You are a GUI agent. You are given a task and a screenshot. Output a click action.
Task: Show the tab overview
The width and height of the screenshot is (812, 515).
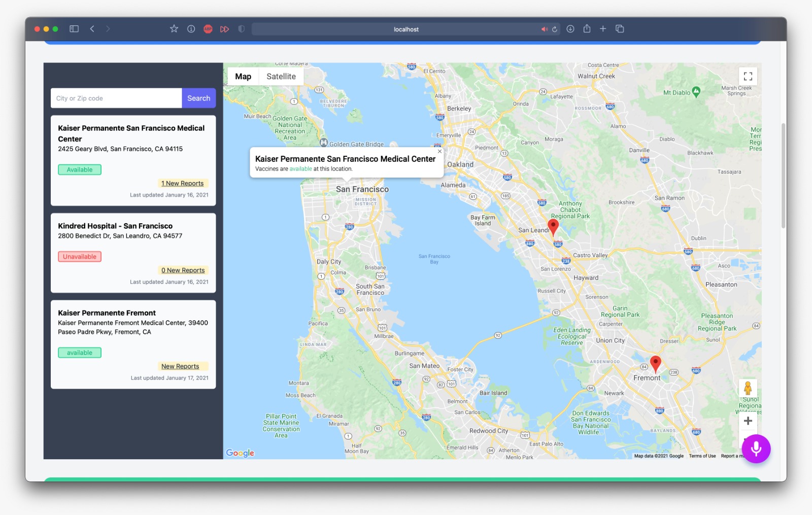tap(620, 29)
